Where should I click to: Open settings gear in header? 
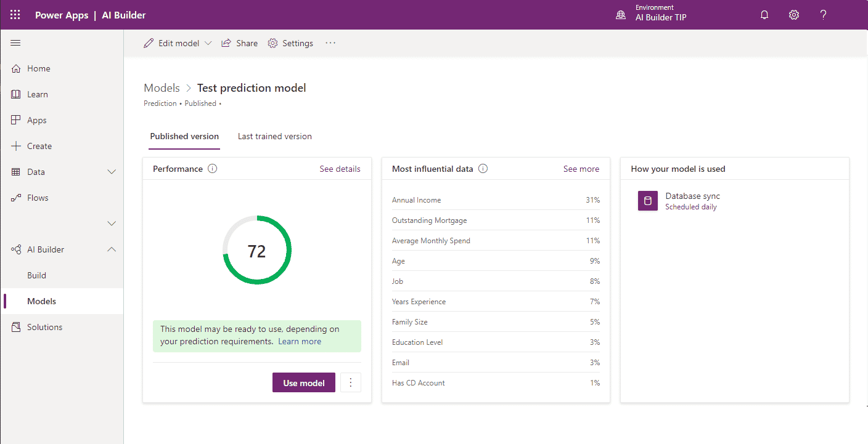794,15
